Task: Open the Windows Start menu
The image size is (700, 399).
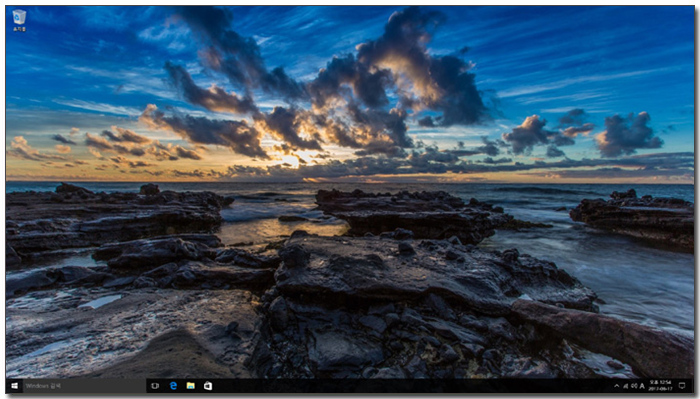Action: click(14, 386)
